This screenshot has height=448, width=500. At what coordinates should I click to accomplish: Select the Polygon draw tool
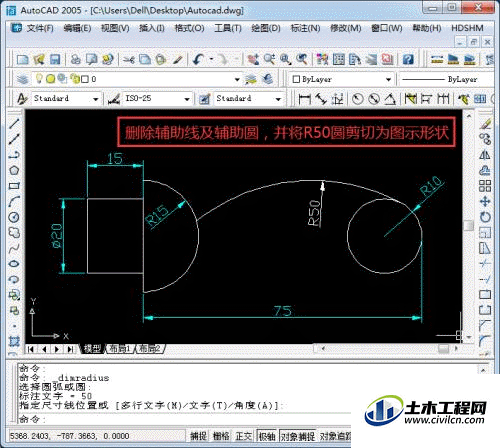[14, 170]
